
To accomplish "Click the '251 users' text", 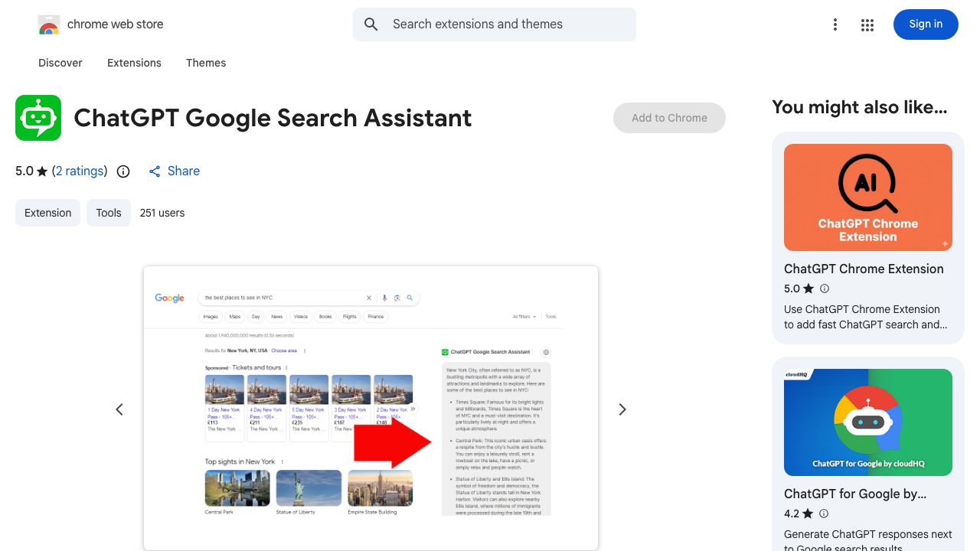I will click(x=162, y=213).
